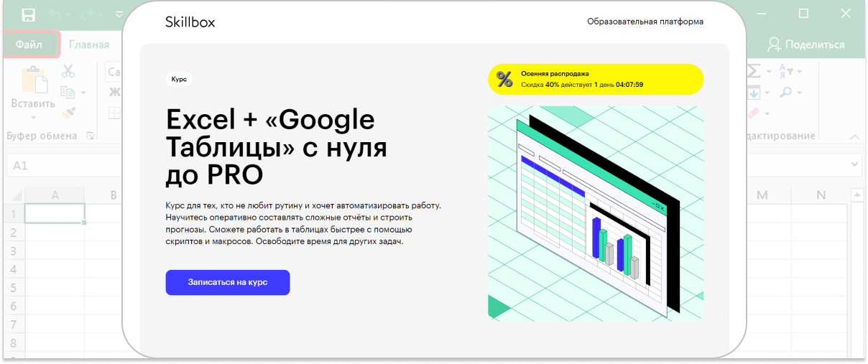
Task: Switch to the Главная ribbon tab
Action: click(x=89, y=45)
